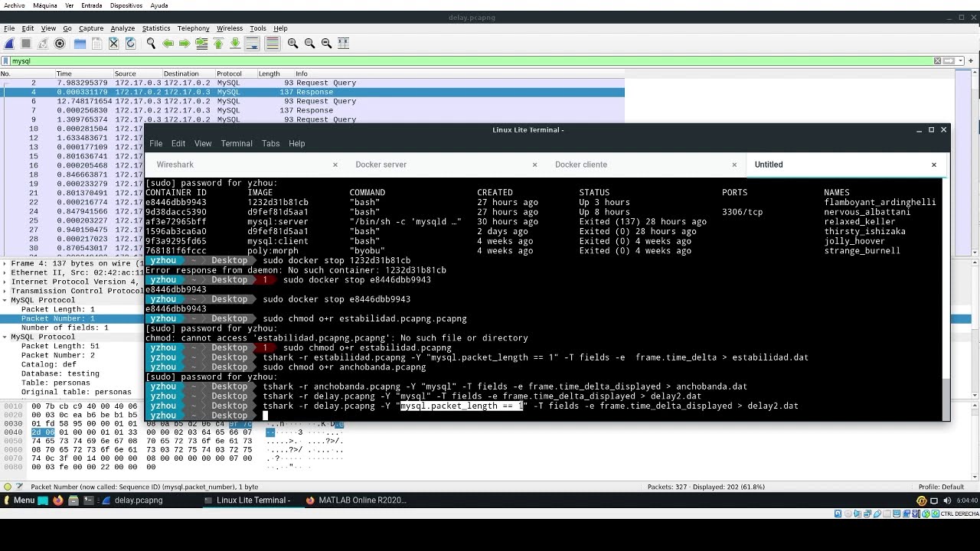This screenshot has width=980, height=551.
Task: Jump to first packet icon
Action: tap(218, 44)
